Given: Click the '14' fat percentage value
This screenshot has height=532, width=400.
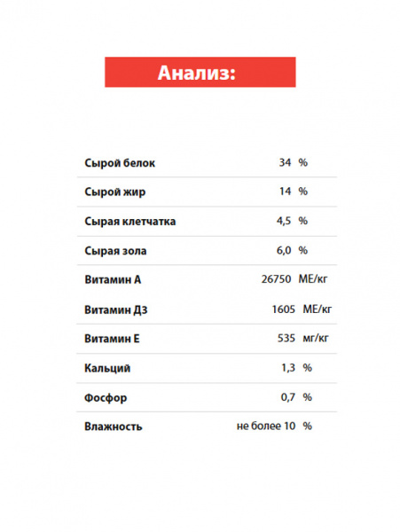Looking at the screenshot, I should click(x=285, y=192).
